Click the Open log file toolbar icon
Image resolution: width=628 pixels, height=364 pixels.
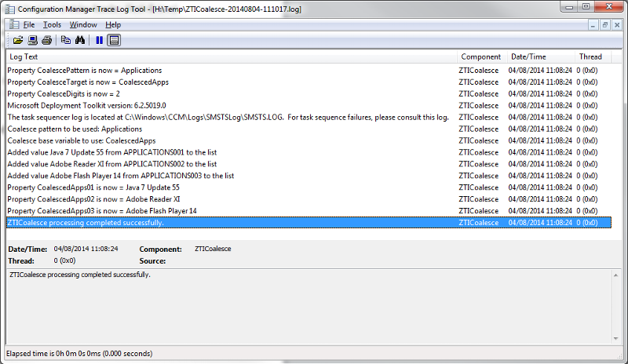[17, 40]
